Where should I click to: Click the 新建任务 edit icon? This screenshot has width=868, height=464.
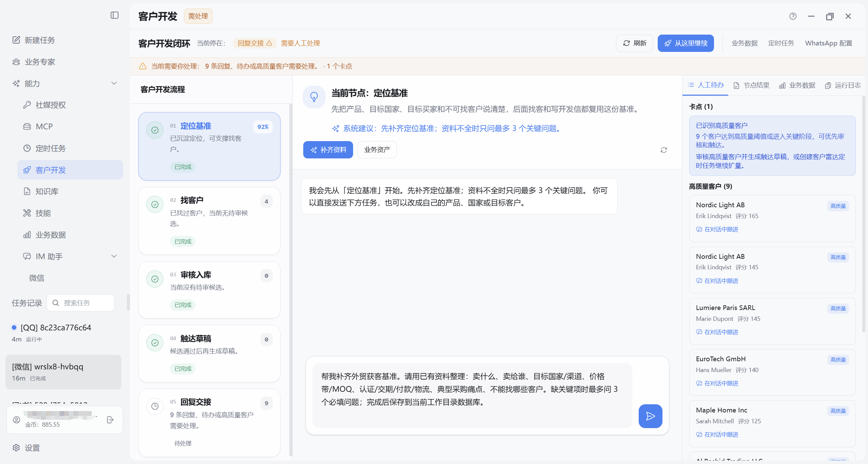pos(16,40)
